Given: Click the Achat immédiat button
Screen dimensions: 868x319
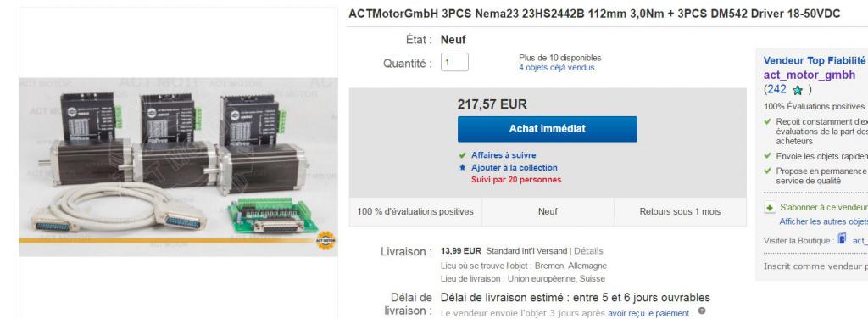Looking at the screenshot, I should click(547, 128).
